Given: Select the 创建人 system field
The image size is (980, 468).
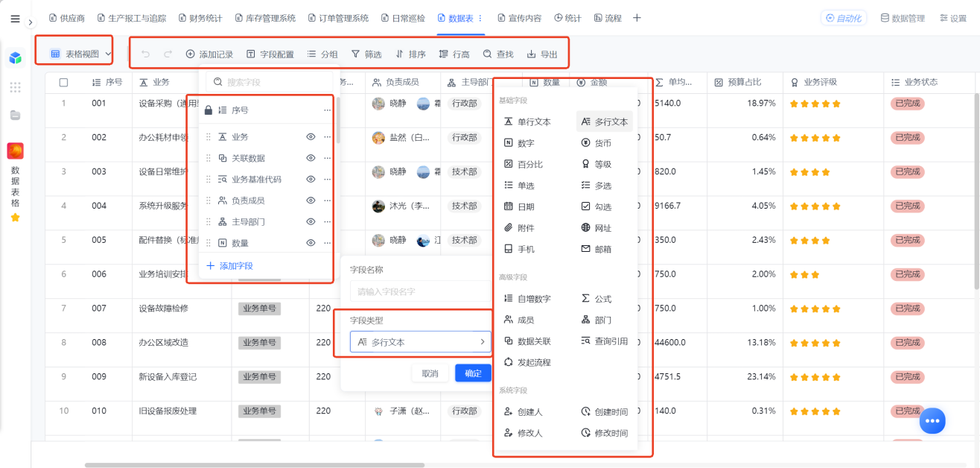Looking at the screenshot, I should (x=524, y=411).
